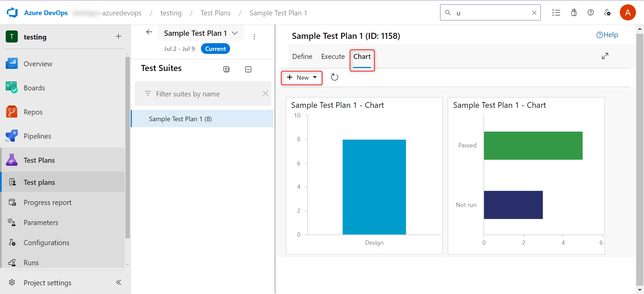Open the Marketplace shopping bag icon
Image resolution: width=644 pixels, height=294 pixels.
pos(574,13)
